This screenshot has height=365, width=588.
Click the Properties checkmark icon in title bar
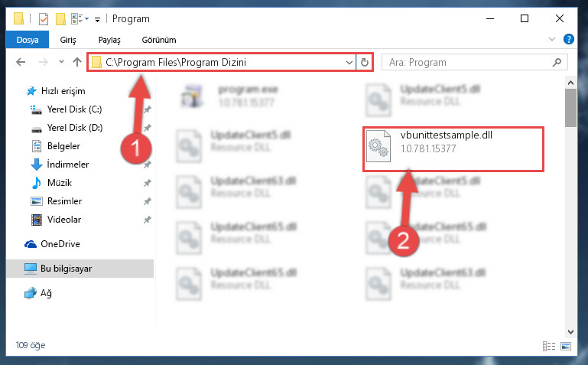[x=44, y=18]
